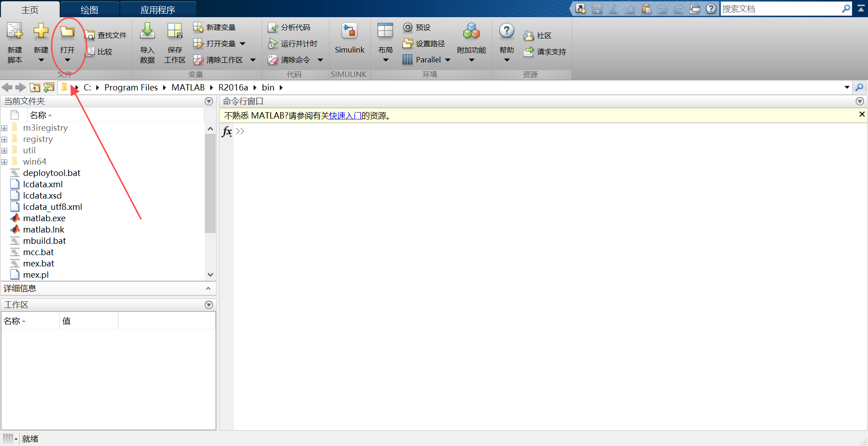
Task: Click the browse for folder icon
Action: [x=48, y=87]
